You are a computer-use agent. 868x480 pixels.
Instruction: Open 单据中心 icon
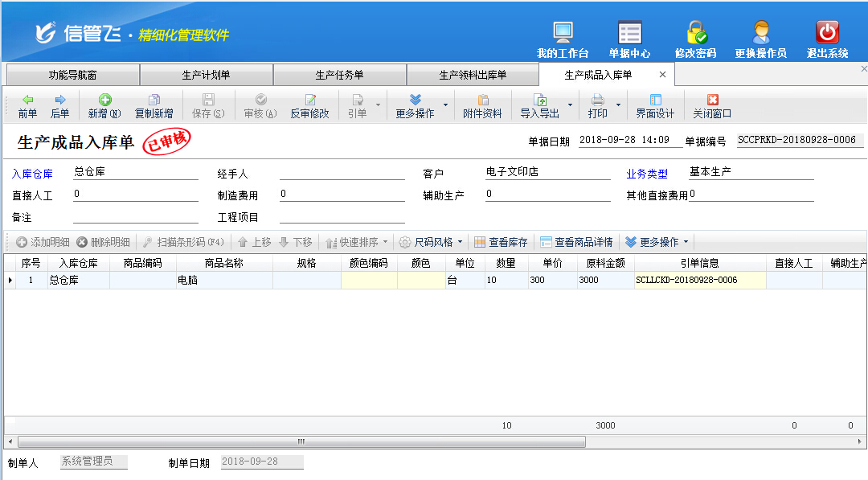click(x=629, y=33)
